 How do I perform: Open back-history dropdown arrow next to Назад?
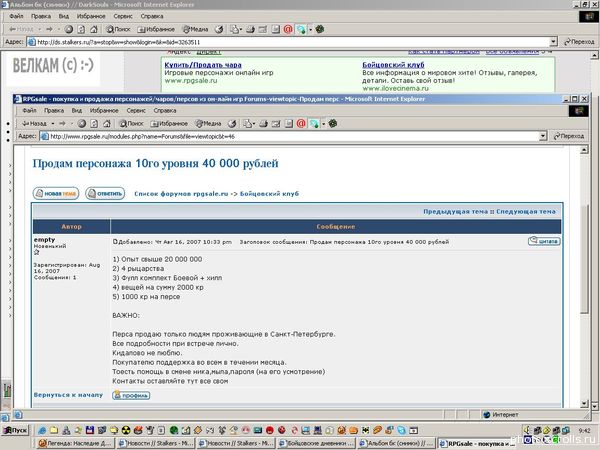tap(52, 124)
